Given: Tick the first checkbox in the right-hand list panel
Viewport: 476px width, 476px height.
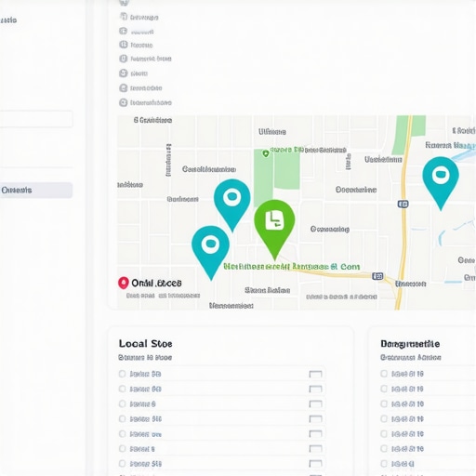Looking at the screenshot, I should pyautogui.click(x=384, y=374).
